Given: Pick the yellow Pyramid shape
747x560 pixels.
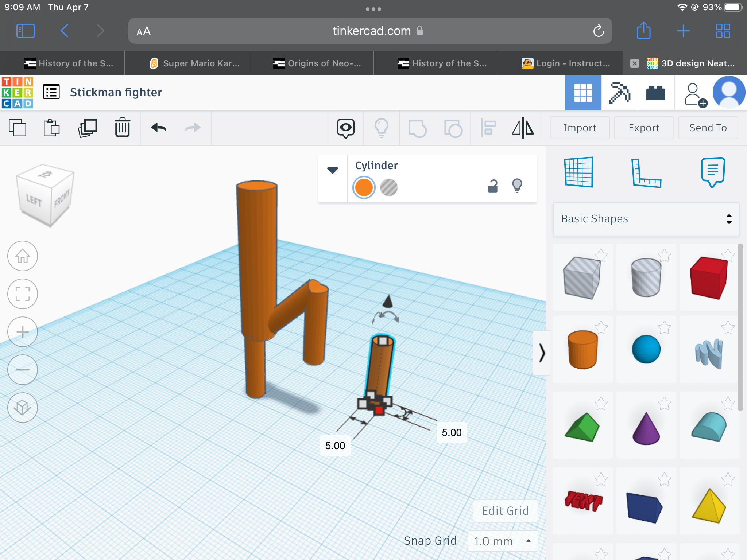Looking at the screenshot, I should 709,505.
